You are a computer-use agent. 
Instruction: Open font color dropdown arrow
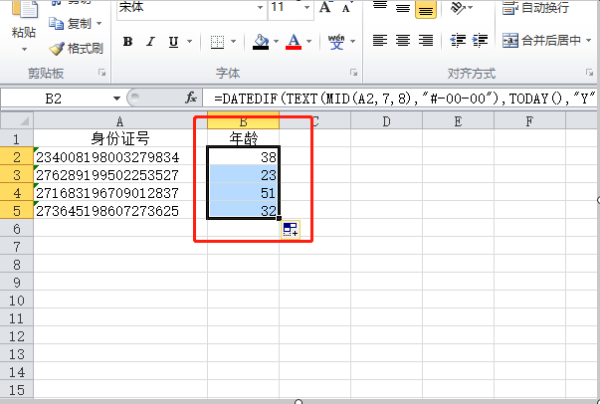click(x=309, y=41)
